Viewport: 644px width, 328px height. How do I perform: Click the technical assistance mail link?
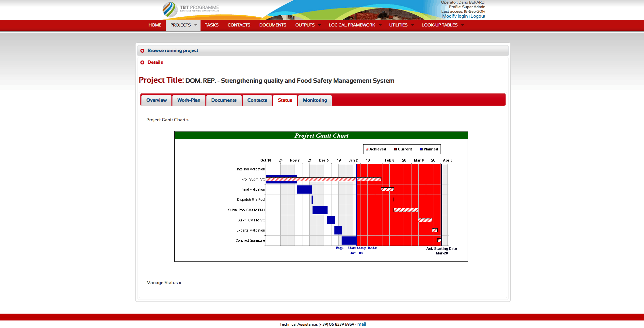coord(362,324)
